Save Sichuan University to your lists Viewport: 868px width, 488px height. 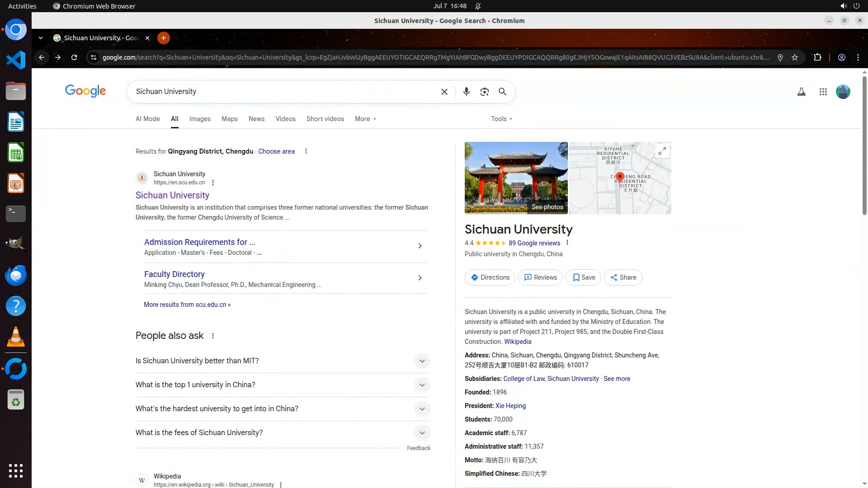tap(584, 277)
